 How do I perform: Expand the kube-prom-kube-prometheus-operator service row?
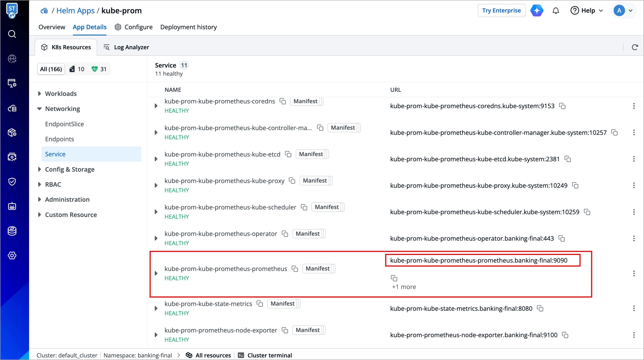pos(156,238)
